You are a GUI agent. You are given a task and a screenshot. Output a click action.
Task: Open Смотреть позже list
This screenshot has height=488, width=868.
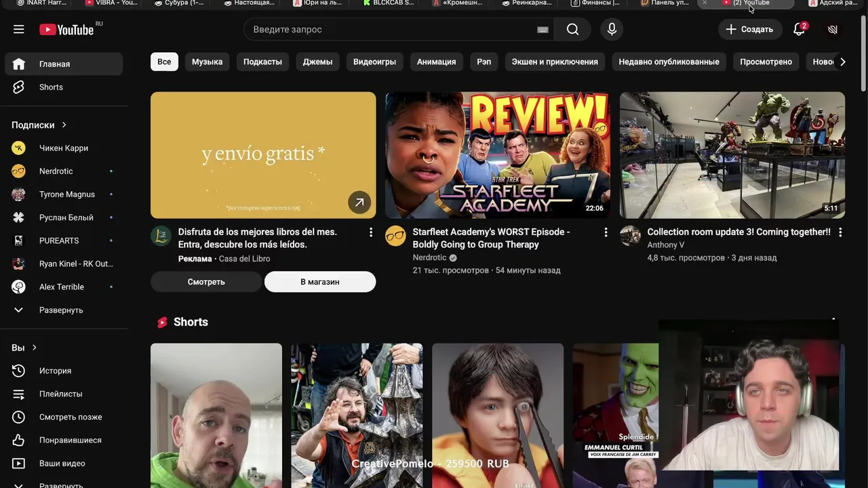pyautogui.click(x=64, y=417)
